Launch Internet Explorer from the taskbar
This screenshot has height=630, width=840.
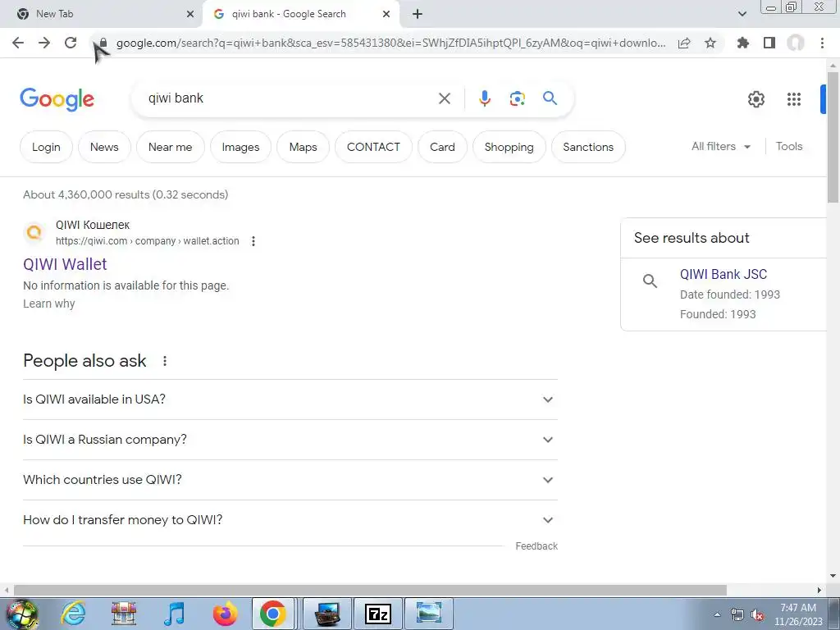point(73,614)
